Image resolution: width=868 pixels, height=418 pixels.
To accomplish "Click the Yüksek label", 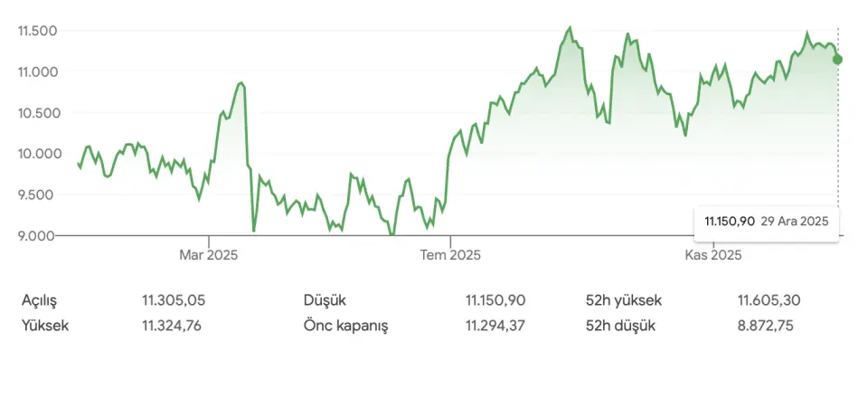I will pyautogui.click(x=45, y=326).
